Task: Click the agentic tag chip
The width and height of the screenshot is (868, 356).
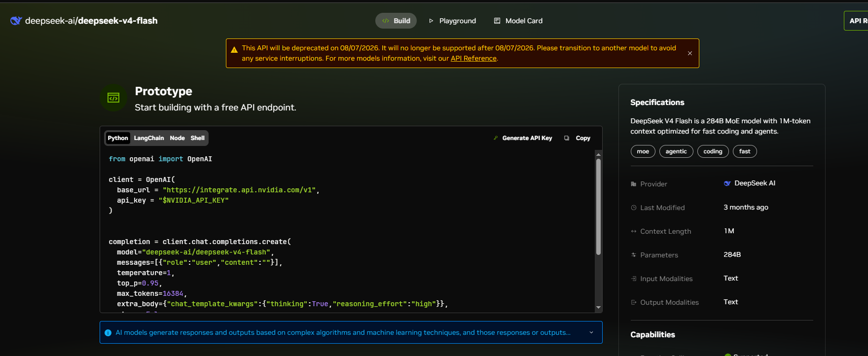Action: pyautogui.click(x=676, y=151)
